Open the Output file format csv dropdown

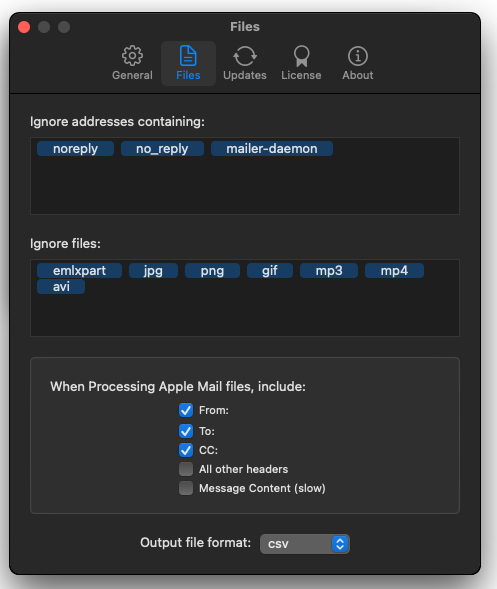[305, 544]
